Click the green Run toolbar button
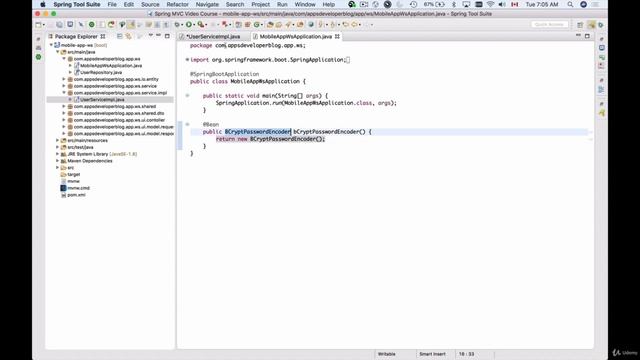The height and width of the screenshot is (360, 640). coord(189,25)
